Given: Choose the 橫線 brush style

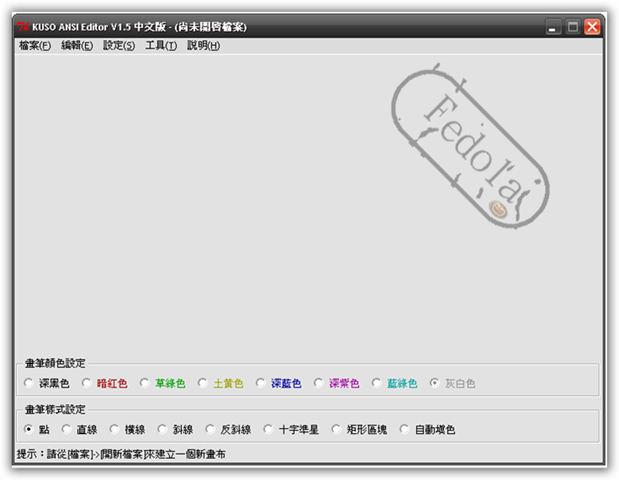Looking at the screenshot, I should click(x=115, y=430).
